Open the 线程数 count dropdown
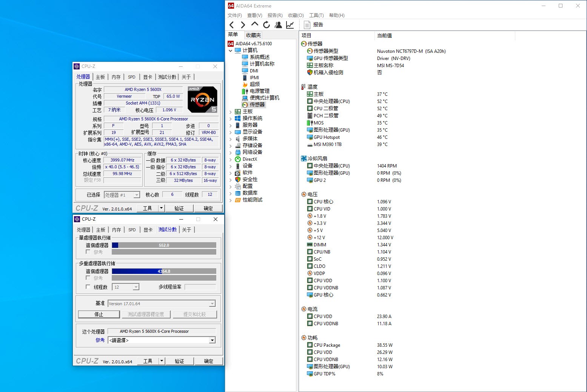The height and width of the screenshot is (392, 587). (136, 287)
